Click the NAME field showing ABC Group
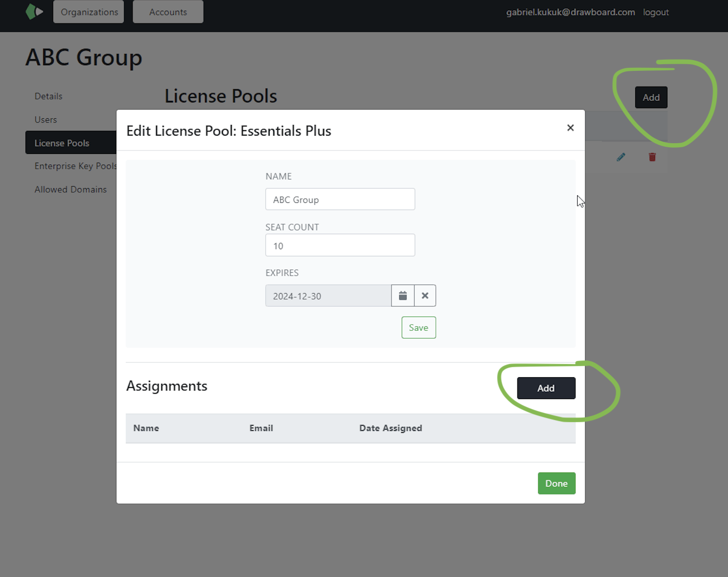 click(340, 199)
